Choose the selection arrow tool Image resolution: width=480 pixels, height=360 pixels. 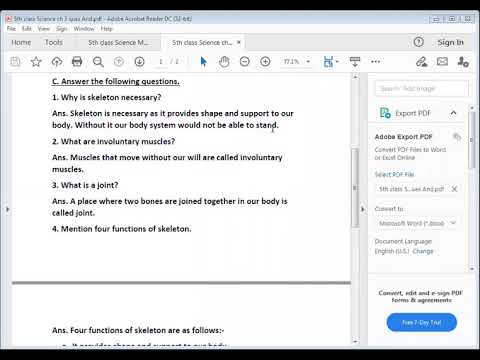coord(203,62)
